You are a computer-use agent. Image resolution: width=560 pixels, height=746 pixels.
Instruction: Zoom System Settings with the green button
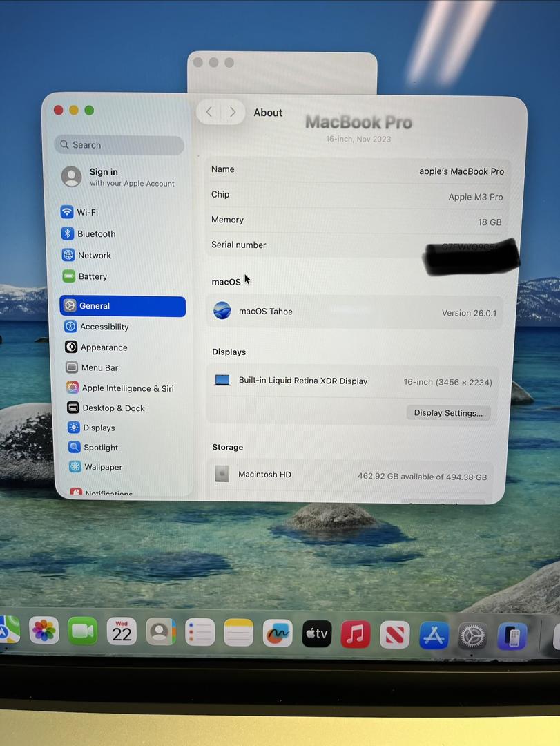click(89, 111)
